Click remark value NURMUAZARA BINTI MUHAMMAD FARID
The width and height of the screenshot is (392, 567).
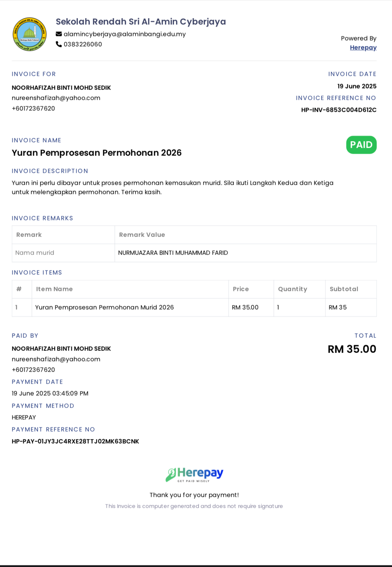click(173, 253)
